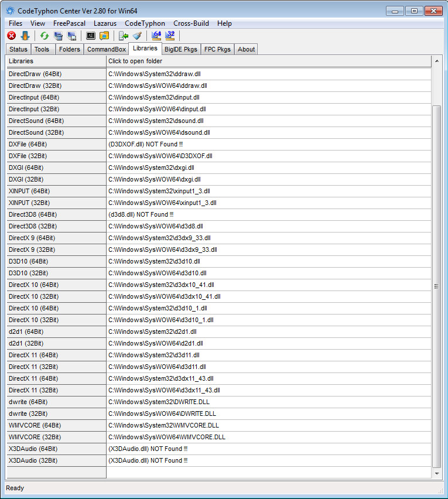Open the CodeTyphon menu
448x499 pixels.
point(145,23)
